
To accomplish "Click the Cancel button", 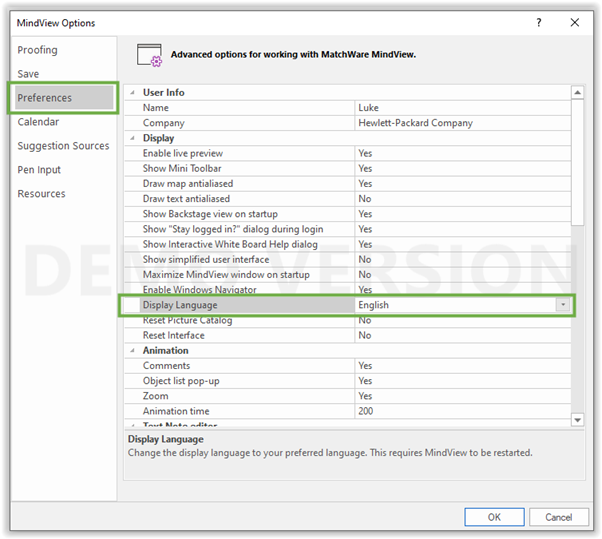I will pyautogui.click(x=559, y=517).
